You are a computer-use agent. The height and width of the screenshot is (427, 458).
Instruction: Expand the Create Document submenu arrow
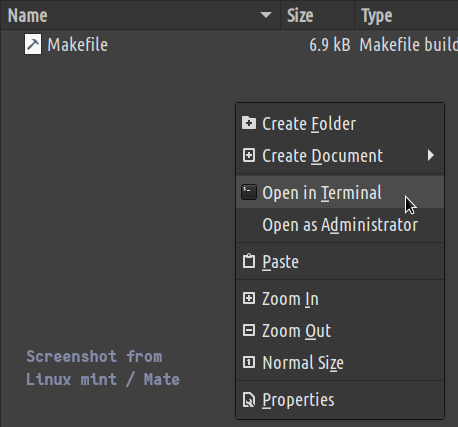click(x=431, y=155)
